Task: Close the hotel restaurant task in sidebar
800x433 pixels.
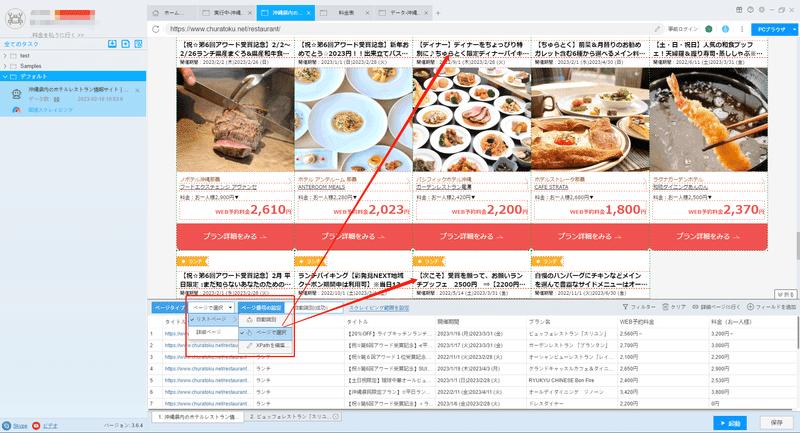Action: click(137, 90)
